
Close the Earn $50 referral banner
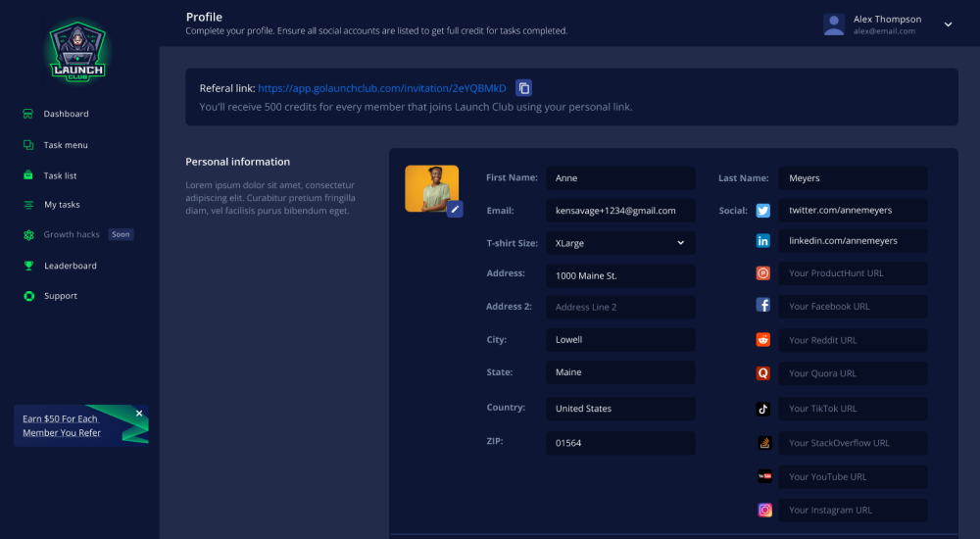(x=139, y=414)
